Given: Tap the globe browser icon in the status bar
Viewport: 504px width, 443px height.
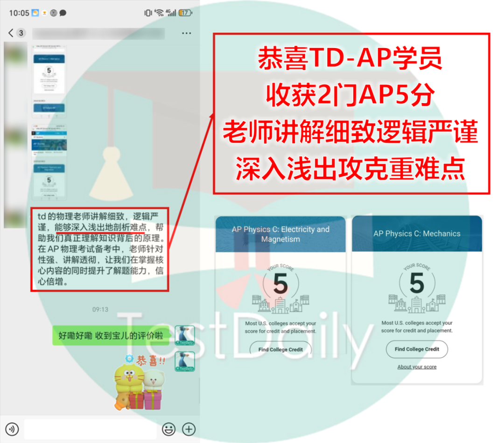Looking at the screenshot, I should coord(53,13).
